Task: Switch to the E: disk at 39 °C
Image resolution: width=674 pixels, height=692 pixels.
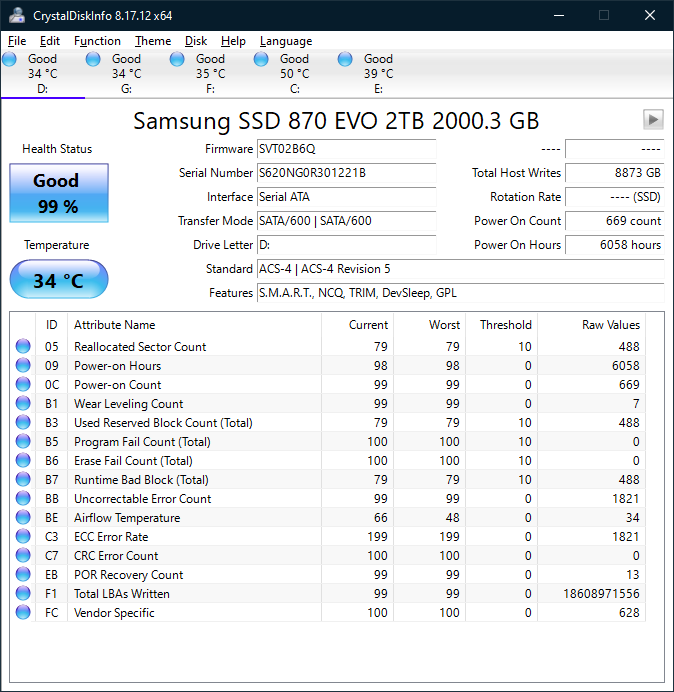Action: [378, 74]
